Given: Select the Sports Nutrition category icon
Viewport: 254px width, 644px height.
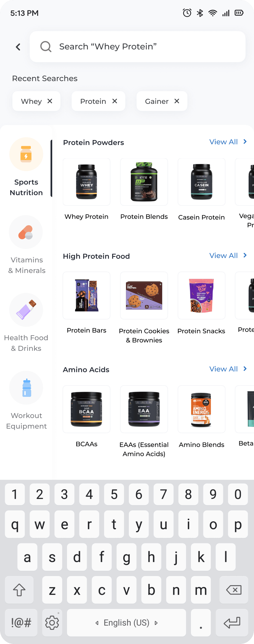Looking at the screenshot, I should [26, 154].
